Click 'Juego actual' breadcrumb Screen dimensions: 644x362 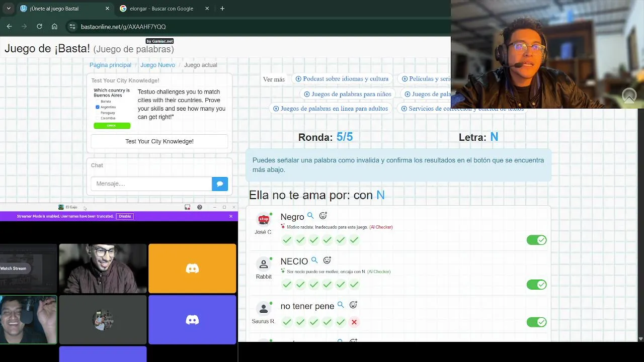click(x=201, y=65)
